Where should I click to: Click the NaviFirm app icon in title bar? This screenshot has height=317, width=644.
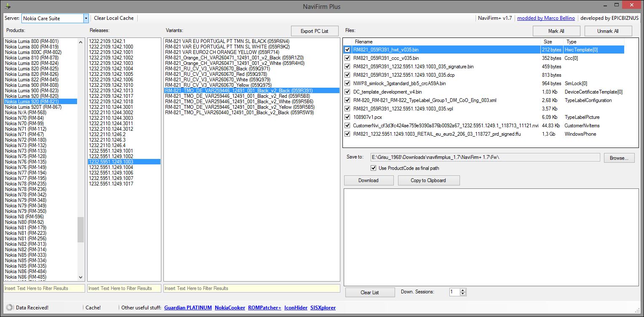click(x=7, y=6)
